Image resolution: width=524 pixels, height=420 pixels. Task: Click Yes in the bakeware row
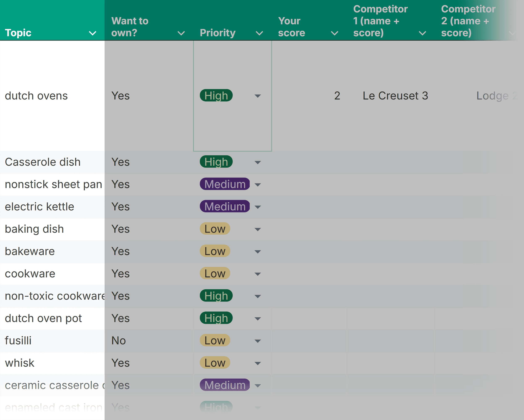[x=121, y=251]
